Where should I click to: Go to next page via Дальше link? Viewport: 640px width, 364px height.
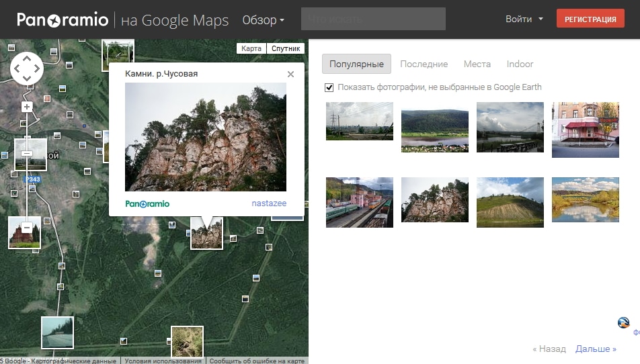point(596,349)
